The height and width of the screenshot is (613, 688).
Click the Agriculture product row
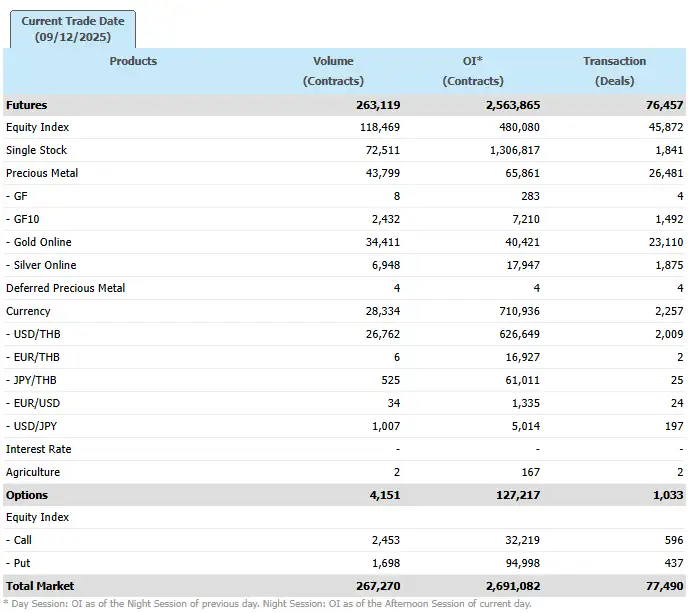coord(33,473)
